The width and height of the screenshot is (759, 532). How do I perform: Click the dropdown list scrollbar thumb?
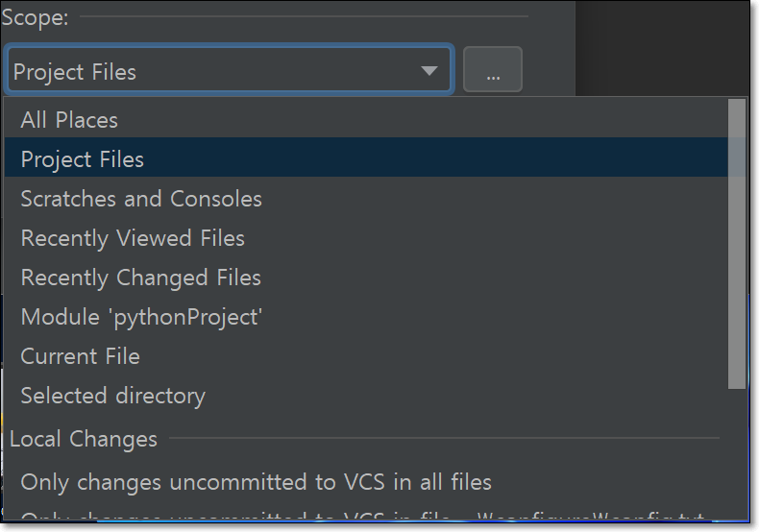pyautogui.click(x=737, y=244)
